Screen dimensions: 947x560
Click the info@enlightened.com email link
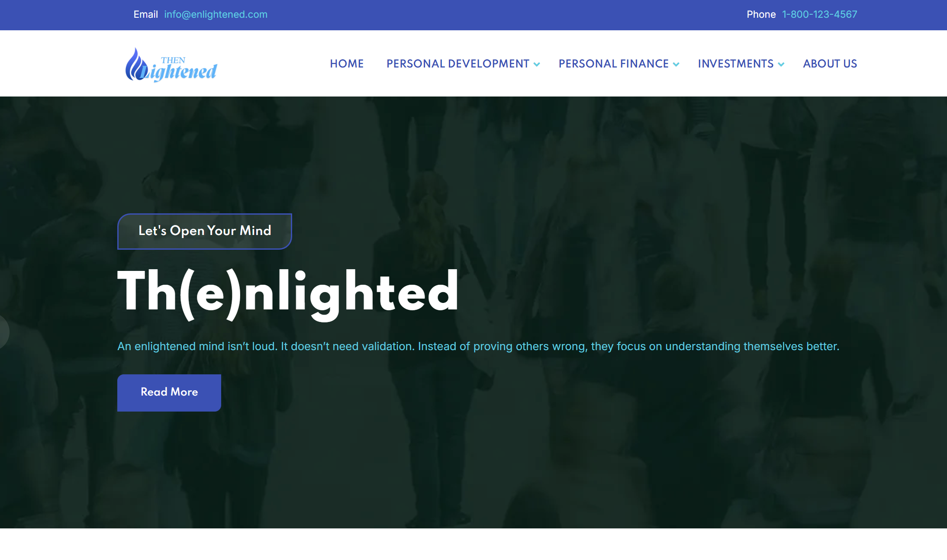tap(216, 14)
